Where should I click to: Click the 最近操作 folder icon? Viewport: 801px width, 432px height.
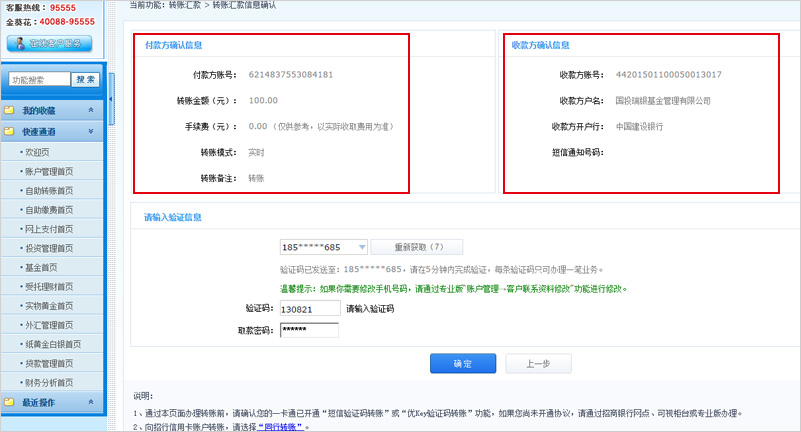coord(10,403)
